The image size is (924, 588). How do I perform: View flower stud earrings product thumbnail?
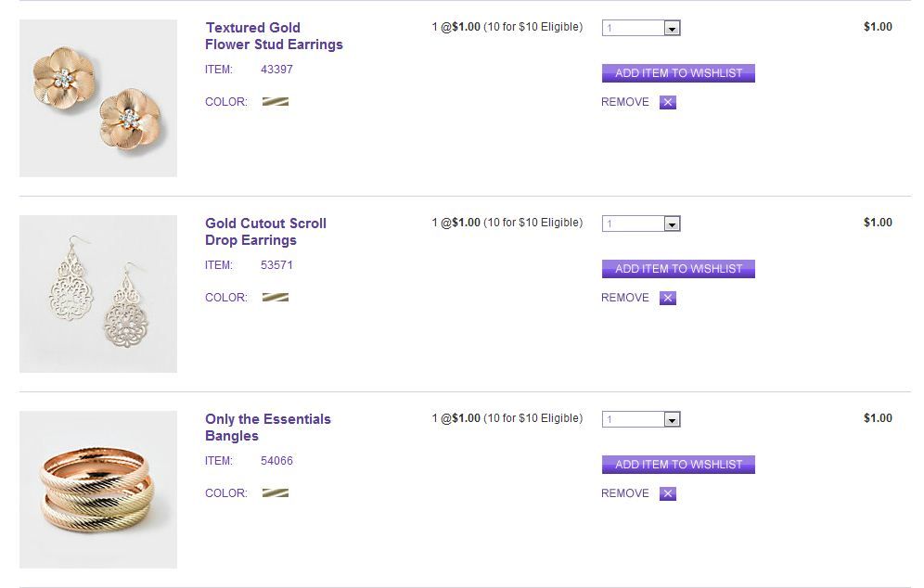pyautogui.click(x=98, y=98)
